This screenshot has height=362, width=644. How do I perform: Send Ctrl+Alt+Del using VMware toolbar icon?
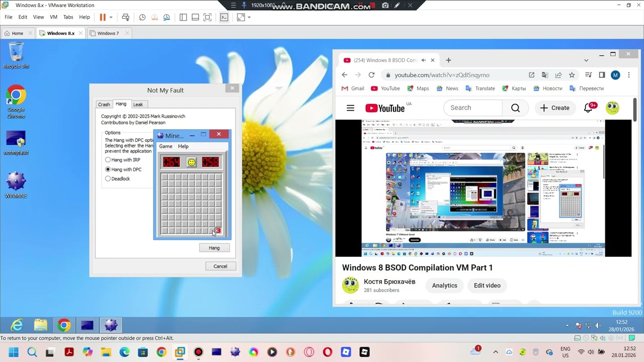point(126,17)
